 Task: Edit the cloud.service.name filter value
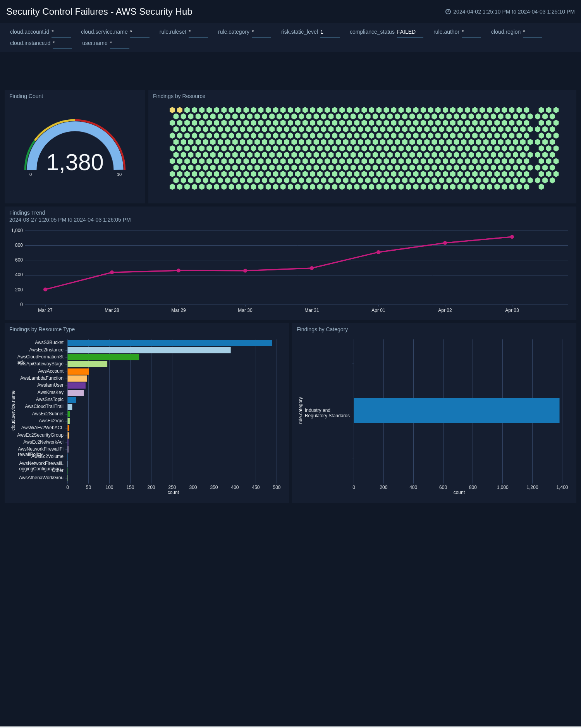click(x=139, y=32)
